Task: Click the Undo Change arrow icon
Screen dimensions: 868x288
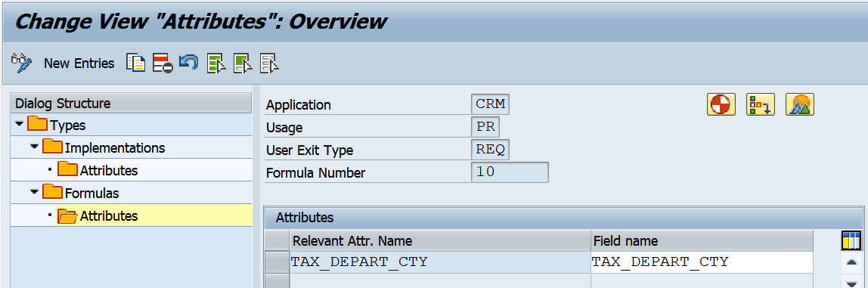Action: 189,63
